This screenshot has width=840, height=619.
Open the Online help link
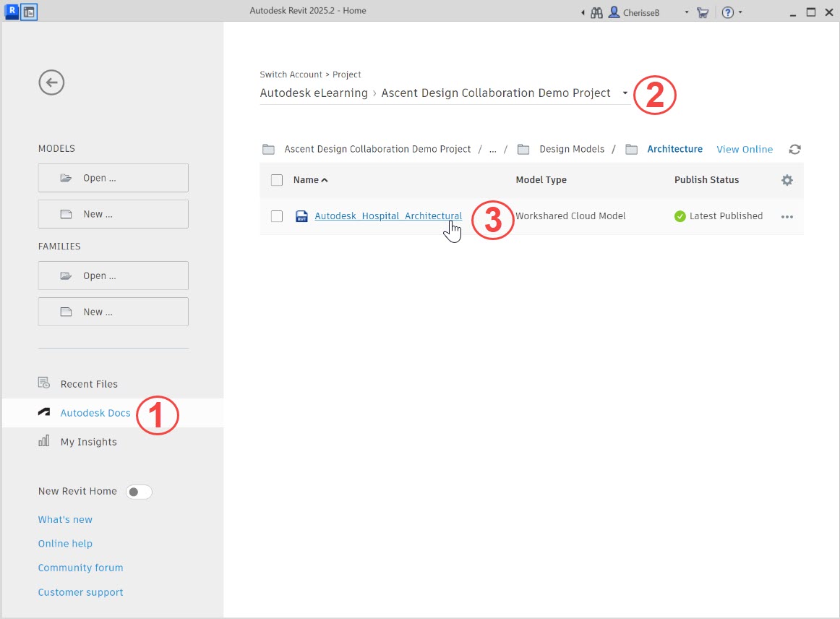(65, 544)
